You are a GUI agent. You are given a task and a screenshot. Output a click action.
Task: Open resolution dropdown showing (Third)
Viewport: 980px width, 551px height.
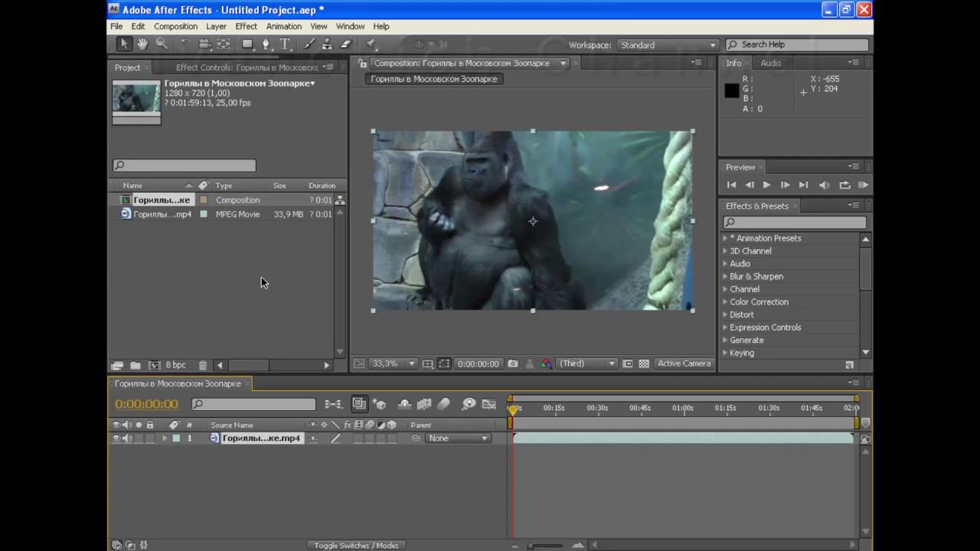tap(586, 364)
